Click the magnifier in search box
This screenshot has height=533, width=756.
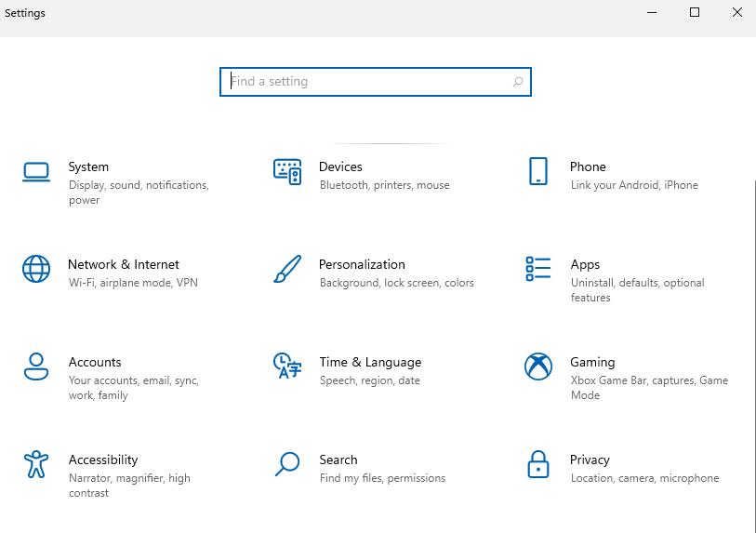[x=518, y=82]
